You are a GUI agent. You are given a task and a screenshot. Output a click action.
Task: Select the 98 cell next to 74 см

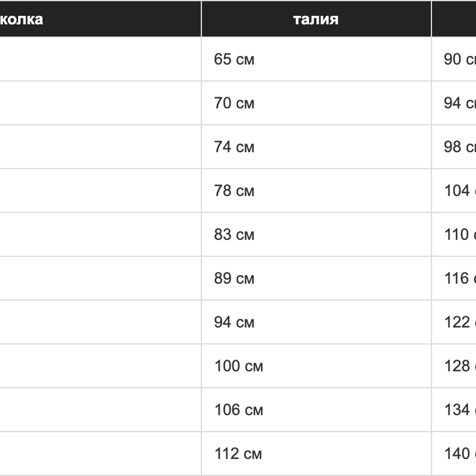459,147
